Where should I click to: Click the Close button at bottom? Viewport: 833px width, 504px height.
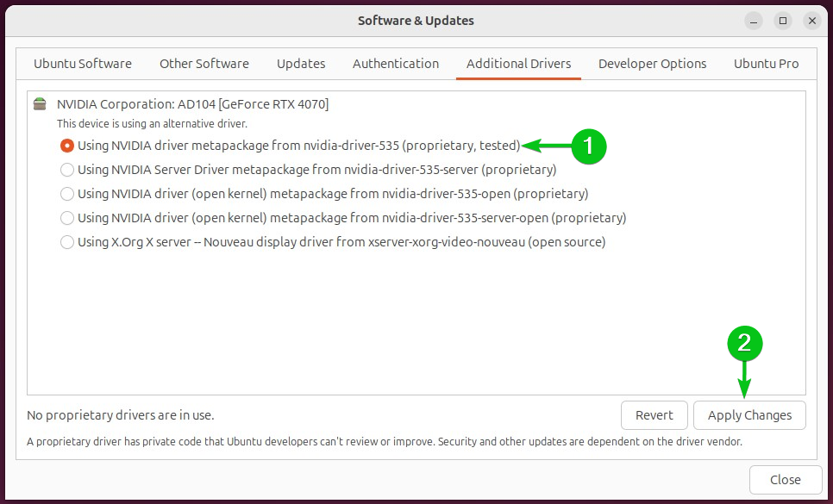click(x=786, y=480)
